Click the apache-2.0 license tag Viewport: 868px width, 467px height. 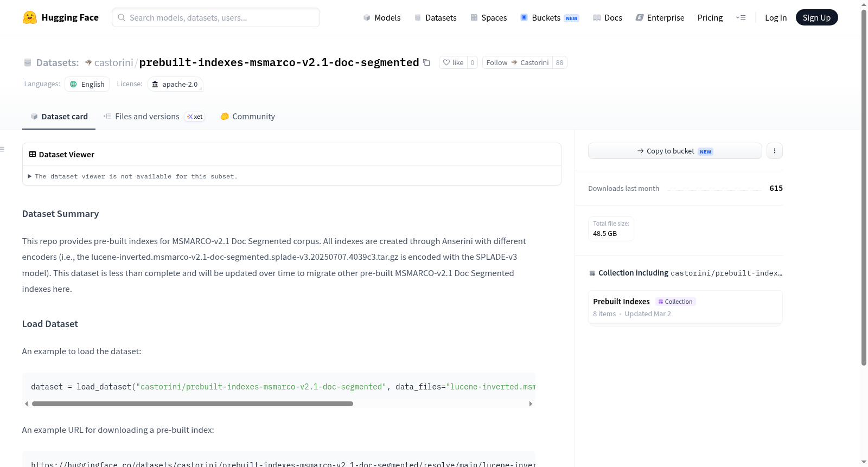tap(175, 84)
